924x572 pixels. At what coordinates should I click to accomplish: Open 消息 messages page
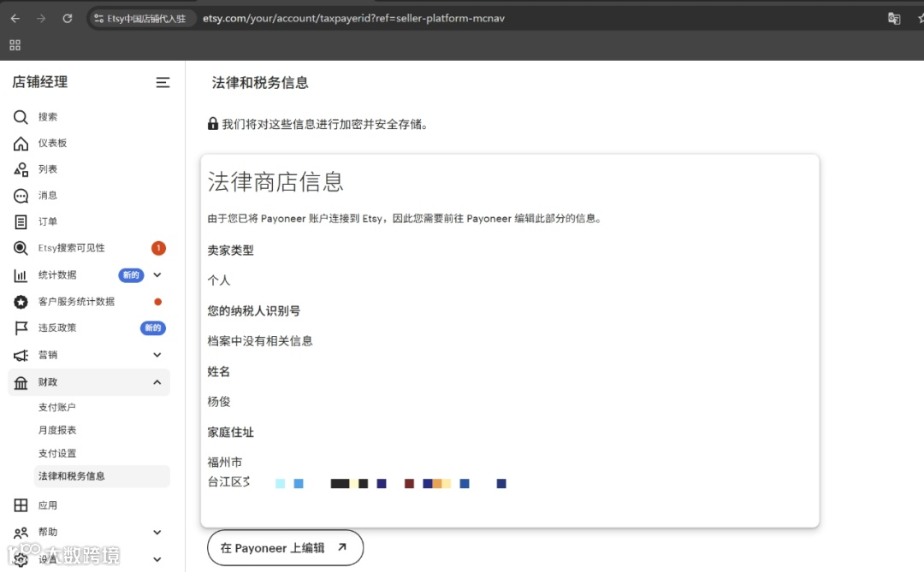48,196
